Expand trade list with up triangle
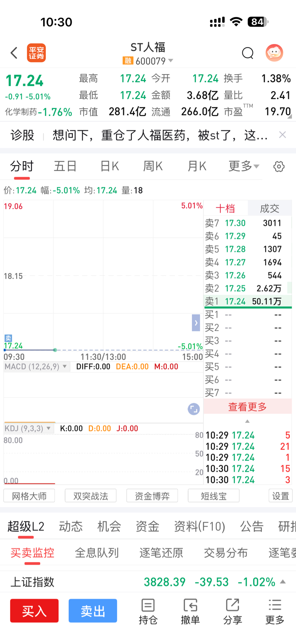This screenshot has width=296, height=644. click(247, 421)
